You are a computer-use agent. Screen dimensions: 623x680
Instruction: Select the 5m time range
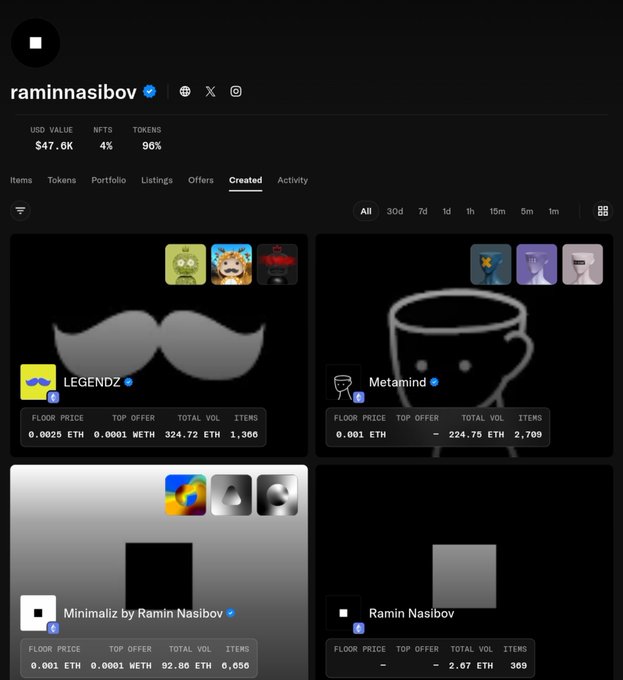(527, 211)
